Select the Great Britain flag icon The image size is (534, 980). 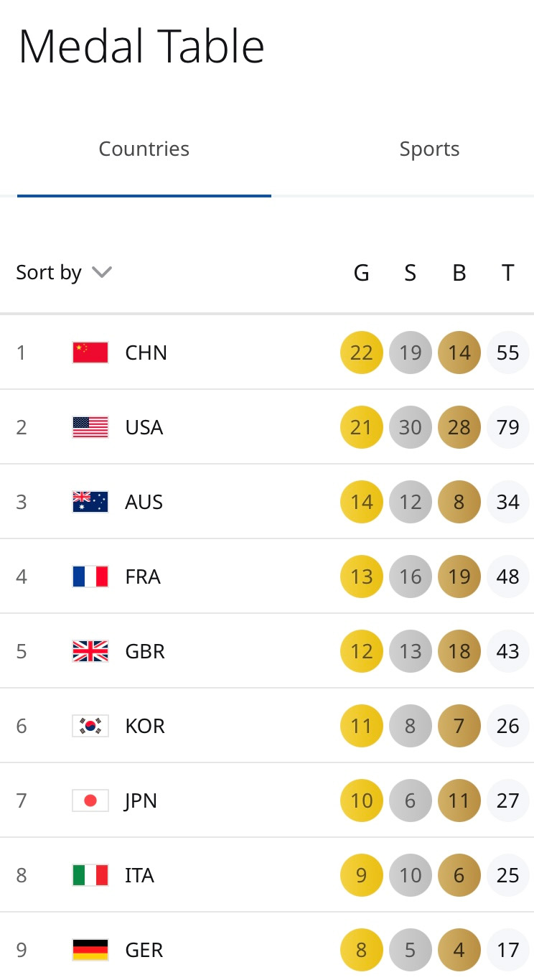tap(90, 651)
